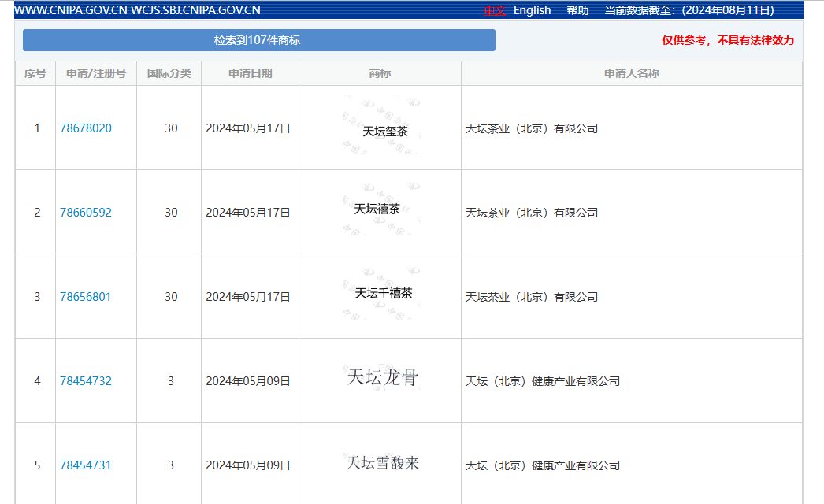Viewport: 824px width, 504px height.
Task: Click class 3 in row 78454731
Action: 171,465
